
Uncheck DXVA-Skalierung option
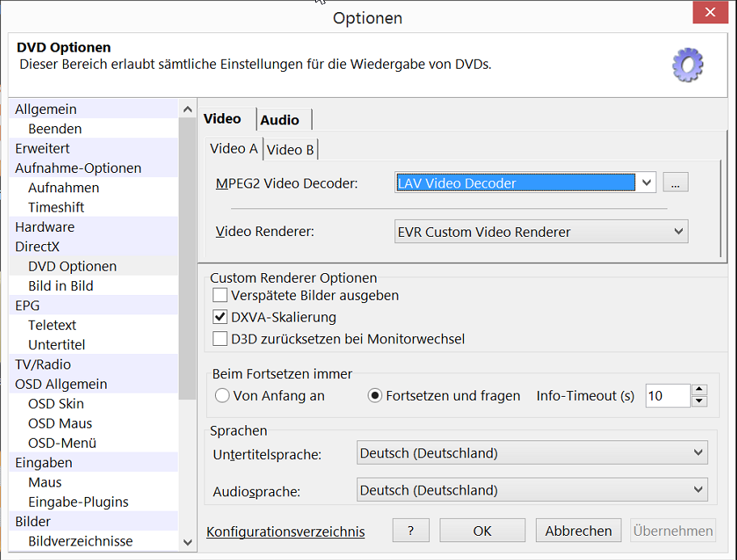click(220, 318)
